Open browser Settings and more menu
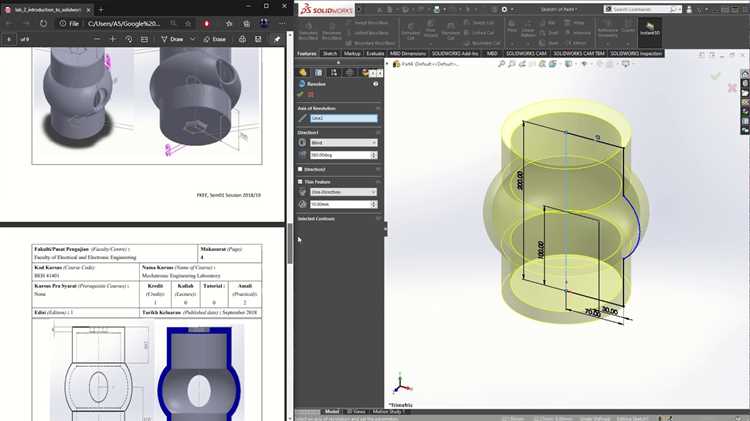This screenshot has height=421, width=750. 282,23
